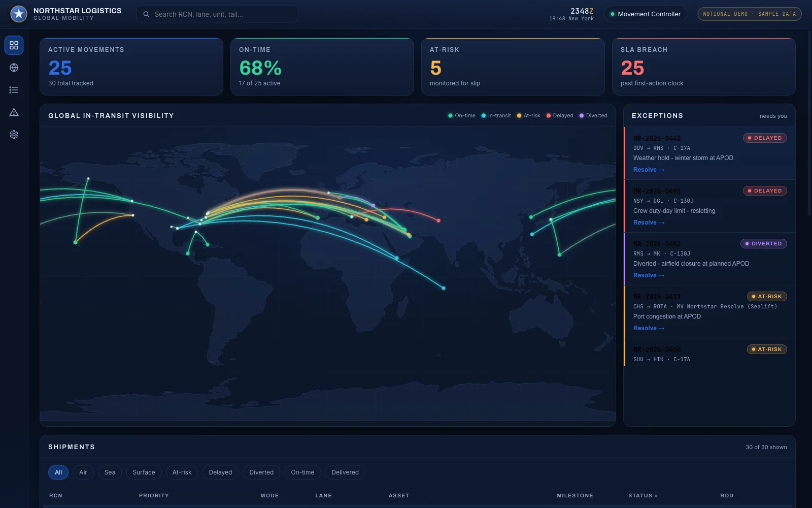Screen dimensions: 812x508
Task: Resolve the CHS to ROTA port congestion
Action: (649, 328)
